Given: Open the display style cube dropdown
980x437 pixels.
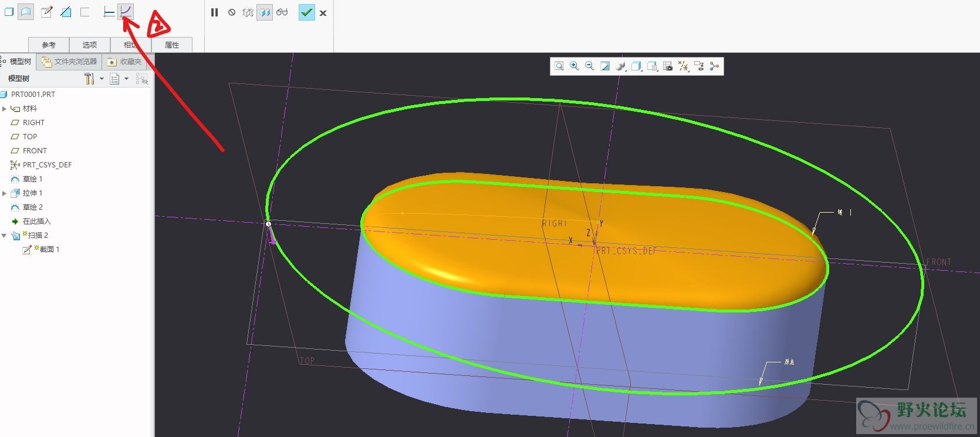Looking at the screenshot, I should pos(637,66).
